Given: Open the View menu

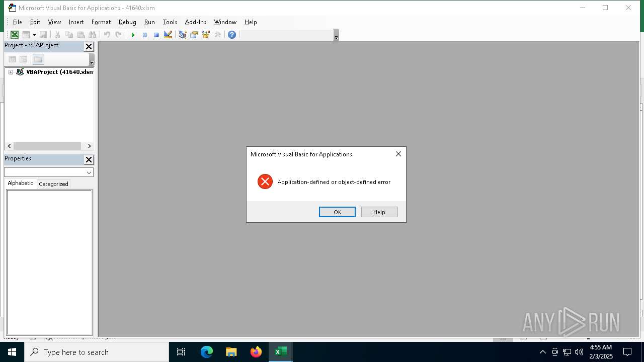Looking at the screenshot, I should tap(54, 22).
